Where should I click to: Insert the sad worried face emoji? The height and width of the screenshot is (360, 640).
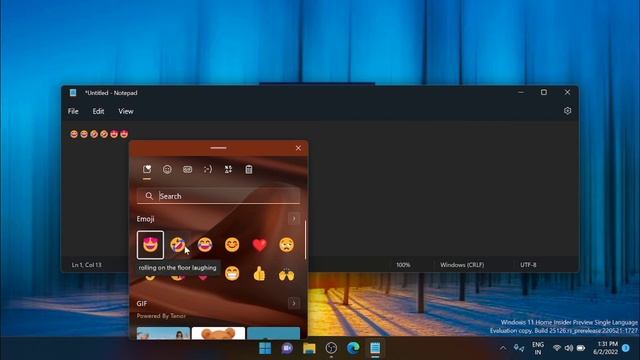(x=287, y=245)
